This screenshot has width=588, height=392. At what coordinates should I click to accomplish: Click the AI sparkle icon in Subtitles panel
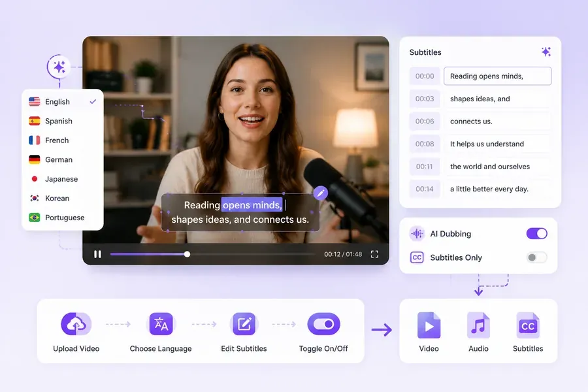[546, 52]
